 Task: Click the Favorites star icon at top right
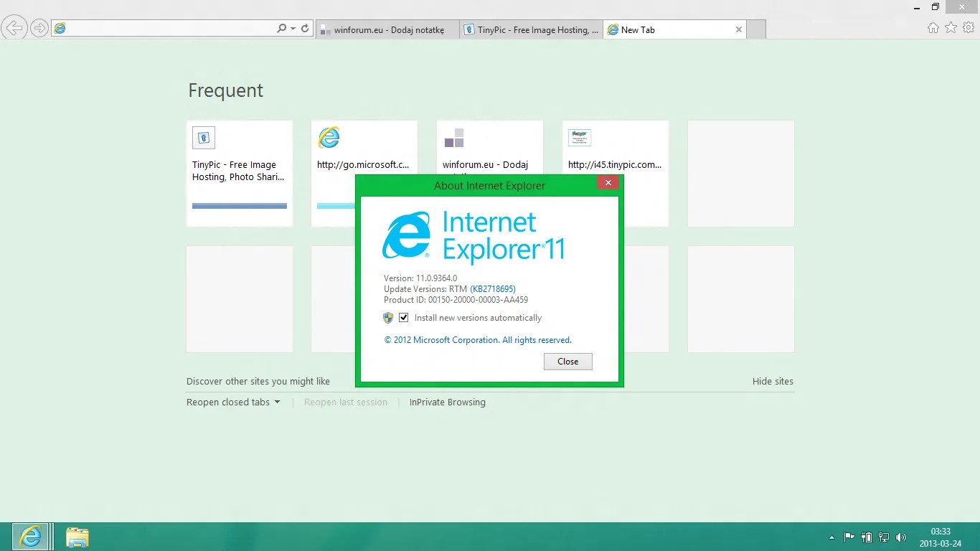pyautogui.click(x=950, y=27)
